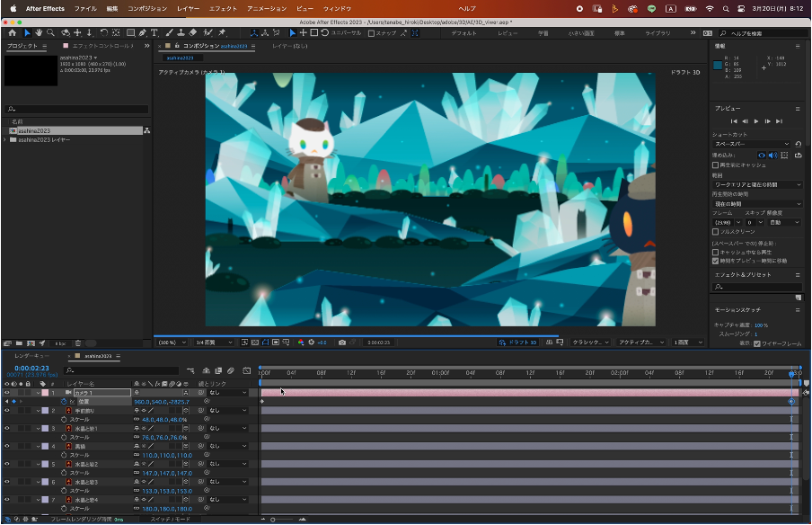Image resolution: width=812 pixels, height=525 pixels.
Task: Click the snapshot camera icon in viewer
Action: (342, 343)
